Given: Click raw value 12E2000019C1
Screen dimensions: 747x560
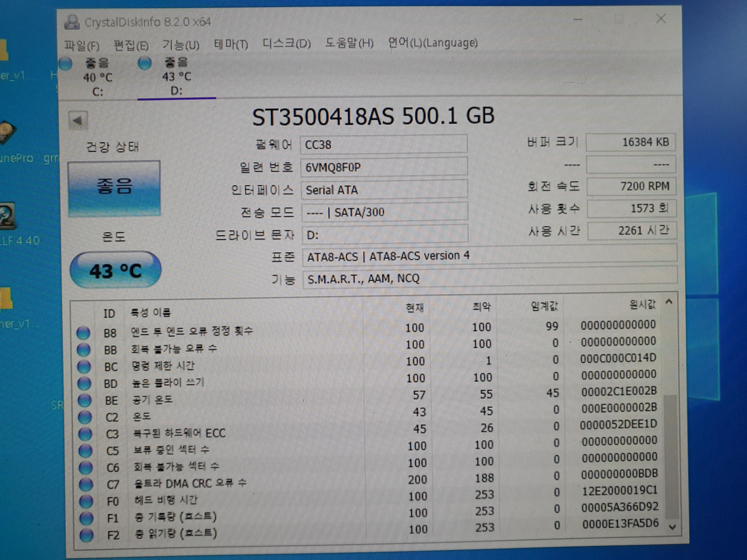Looking at the screenshot, I should (620, 491).
